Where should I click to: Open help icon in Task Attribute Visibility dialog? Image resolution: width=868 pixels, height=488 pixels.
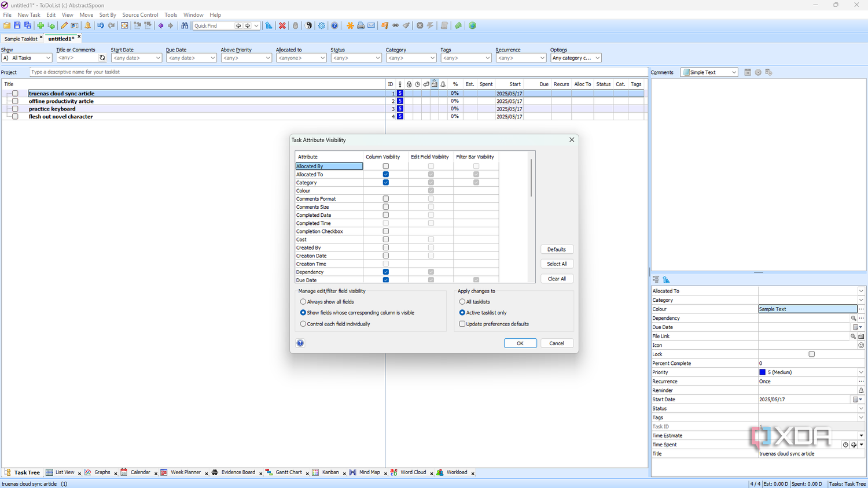[300, 343]
